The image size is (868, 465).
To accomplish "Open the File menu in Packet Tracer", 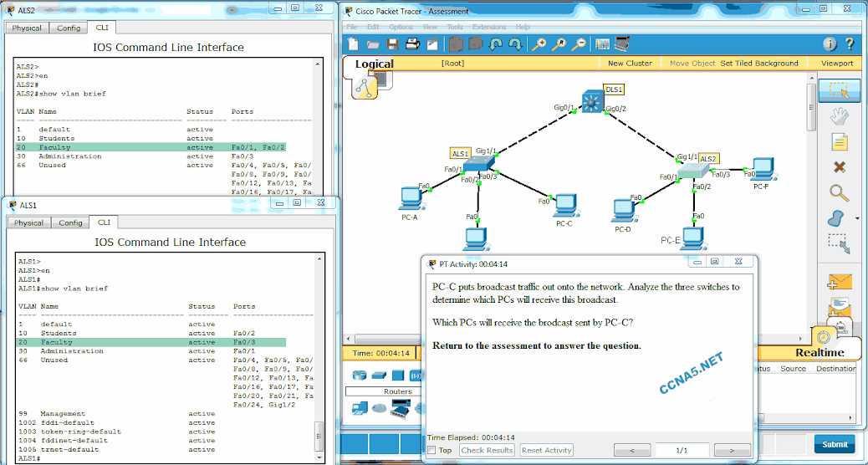I will coord(351,27).
